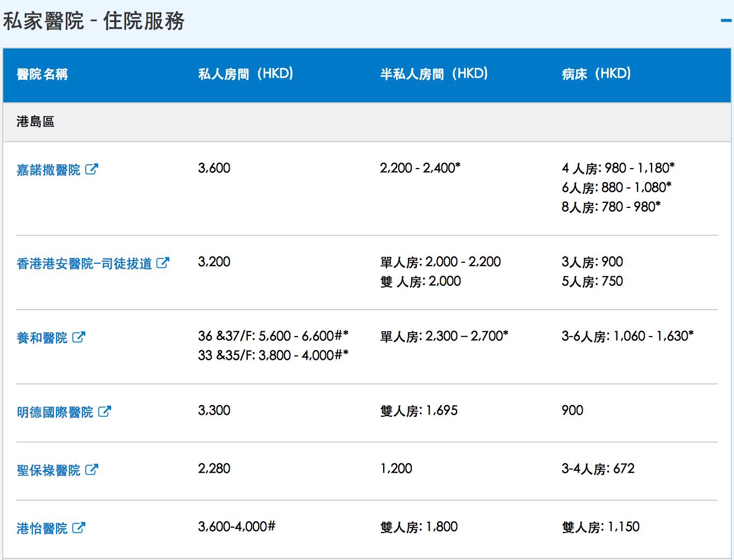734x560 pixels.
Task: Click the 3人房: 900 entry
Action: tap(592, 262)
